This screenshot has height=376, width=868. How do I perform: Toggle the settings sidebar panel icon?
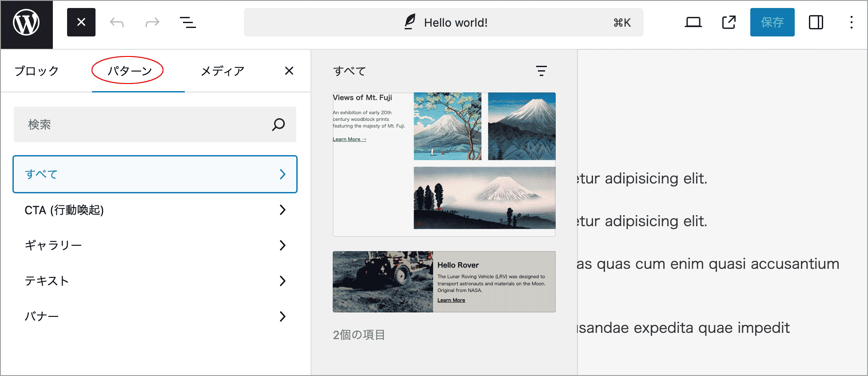tap(816, 22)
